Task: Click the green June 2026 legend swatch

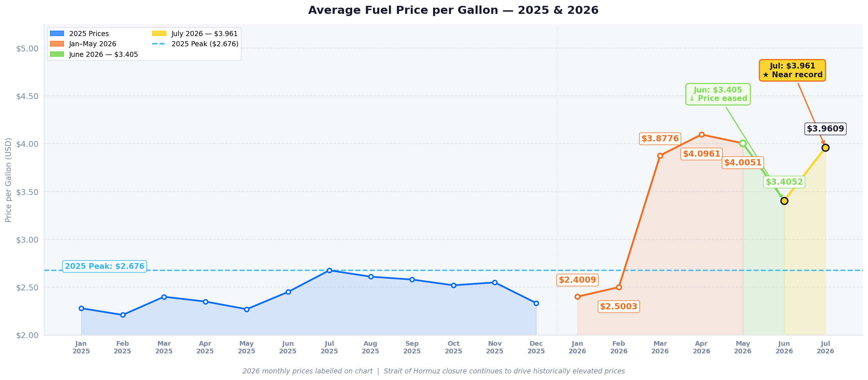Action: pos(57,54)
